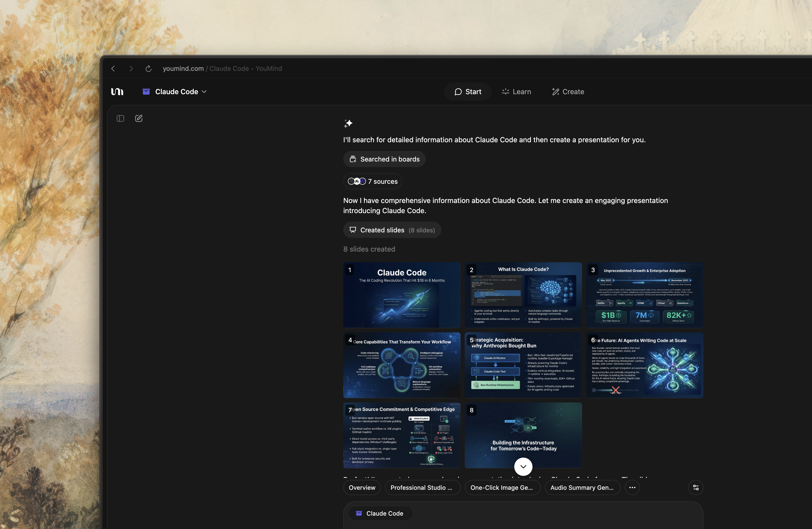Open the more suggestions ellipsis button
Viewport: 812px width, 529px height.
tap(632, 487)
